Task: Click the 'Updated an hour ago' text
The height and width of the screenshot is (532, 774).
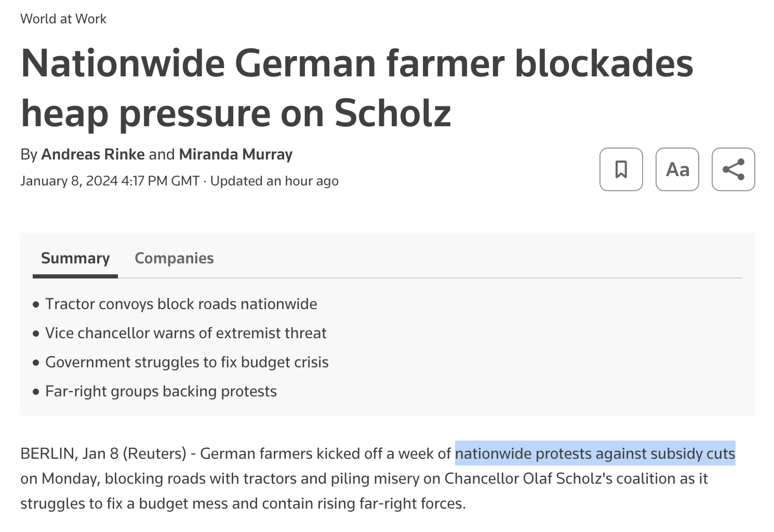Action: tap(274, 181)
